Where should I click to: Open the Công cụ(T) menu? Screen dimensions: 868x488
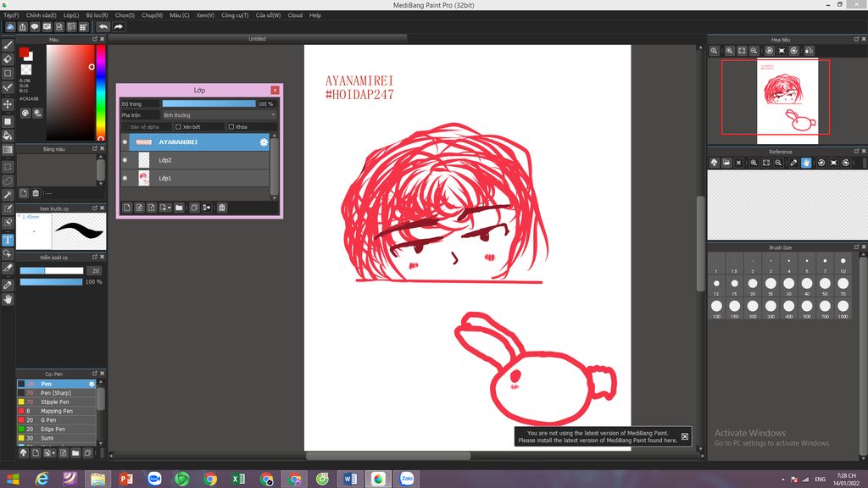235,15
